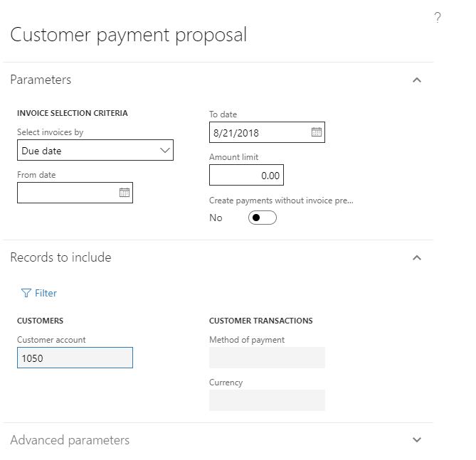Click the Records to include header
This screenshot has width=476, height=460.
click(x=61, y=257)
